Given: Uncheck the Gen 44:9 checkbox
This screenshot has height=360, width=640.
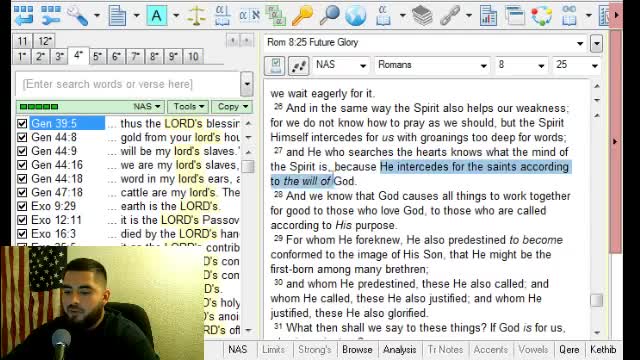Looking at the screenshot, I should pos(22,151).
